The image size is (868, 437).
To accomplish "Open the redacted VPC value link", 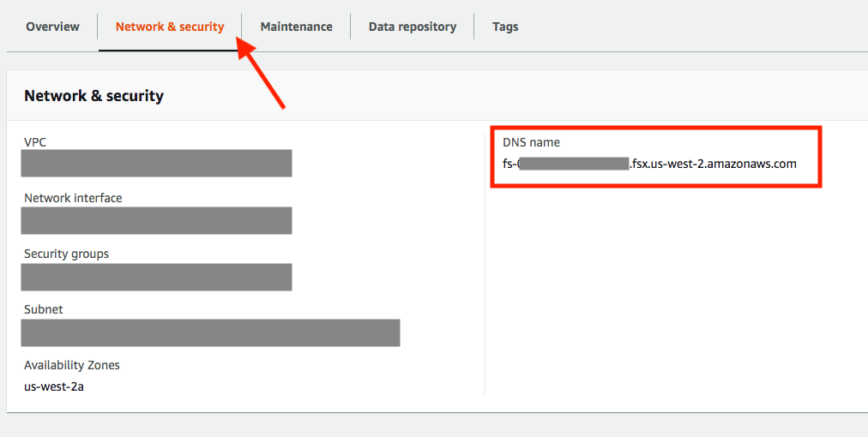I will [x=156, y=164].
